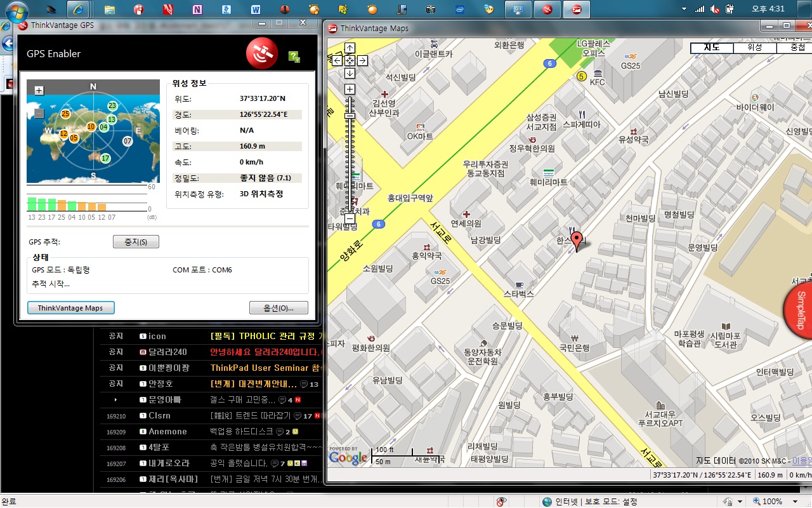Click the red satellite icon in GPS Enabler

(261, 53)
